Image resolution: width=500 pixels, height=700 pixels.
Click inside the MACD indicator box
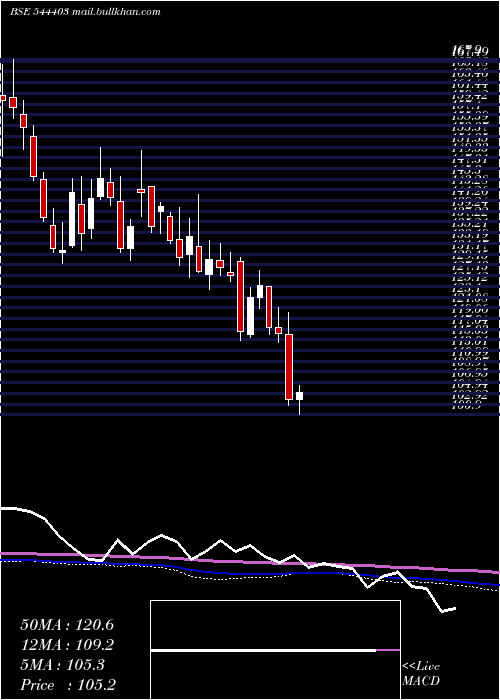(x=275, y=650)
